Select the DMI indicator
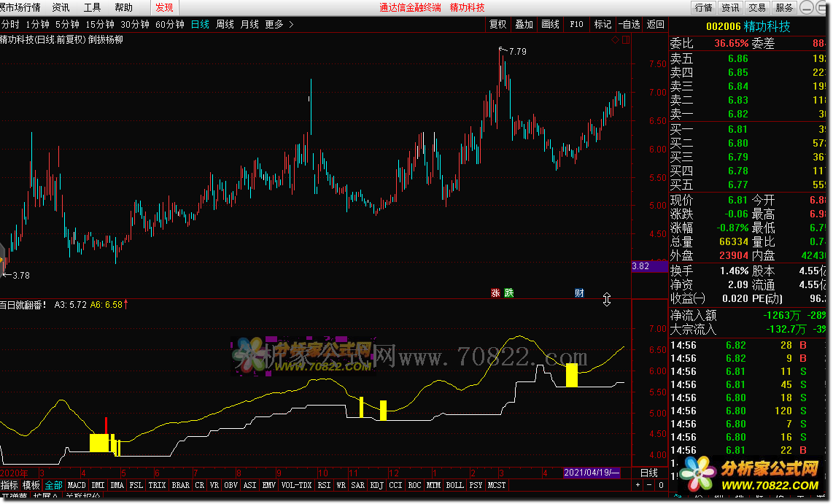This screenshot has width=833, height=504. point(98,485)
